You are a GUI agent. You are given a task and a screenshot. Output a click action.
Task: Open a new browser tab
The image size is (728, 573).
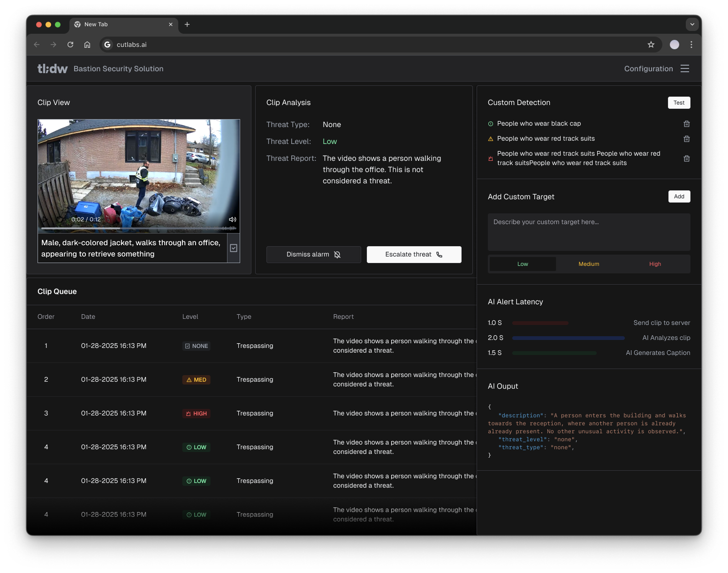[187, 24]
